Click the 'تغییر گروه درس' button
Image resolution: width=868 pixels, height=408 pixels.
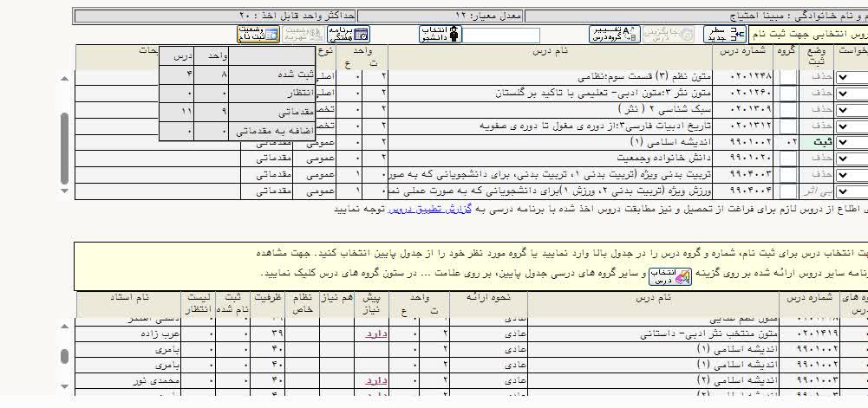coord(613,35)
